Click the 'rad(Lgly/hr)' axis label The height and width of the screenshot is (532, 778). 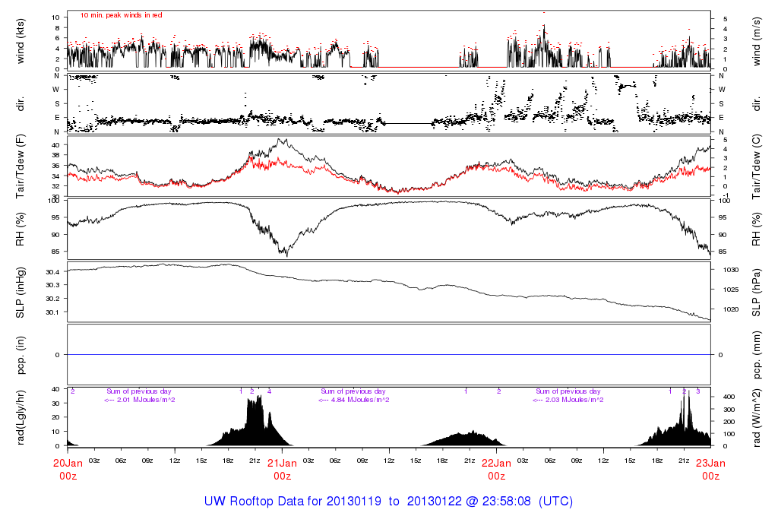click(21, 417)
